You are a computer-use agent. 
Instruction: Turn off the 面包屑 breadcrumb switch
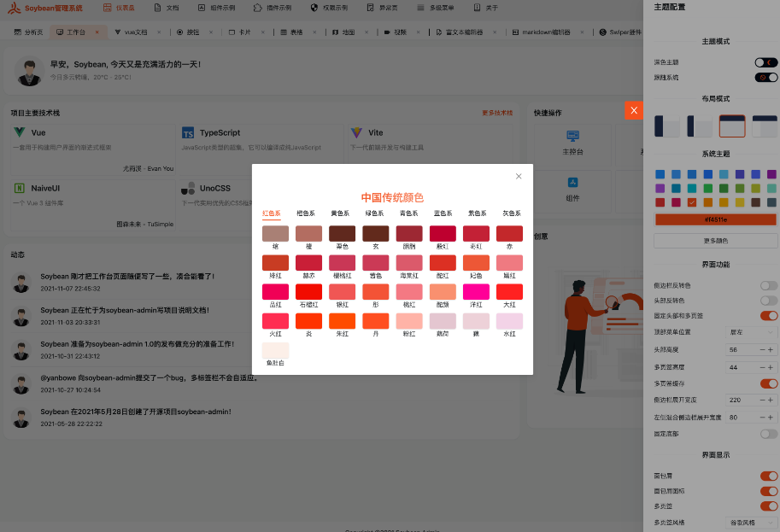[x=769, y=476]
